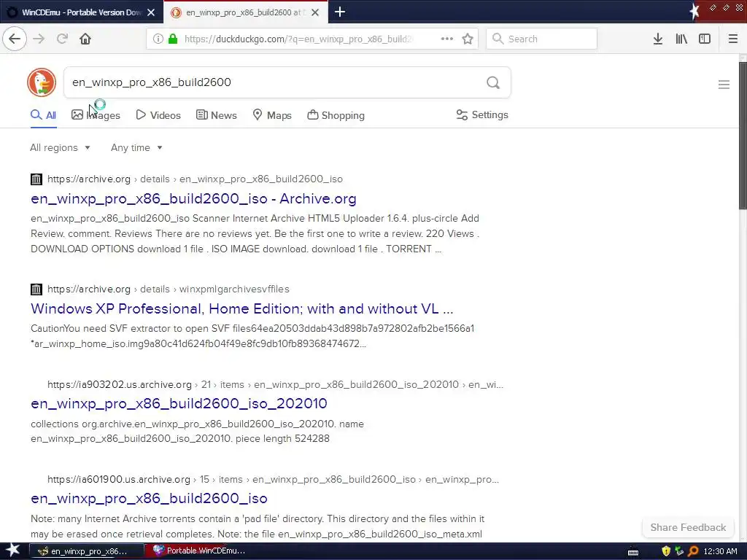
Task: Switch to News search results
Action: [216, 115]
